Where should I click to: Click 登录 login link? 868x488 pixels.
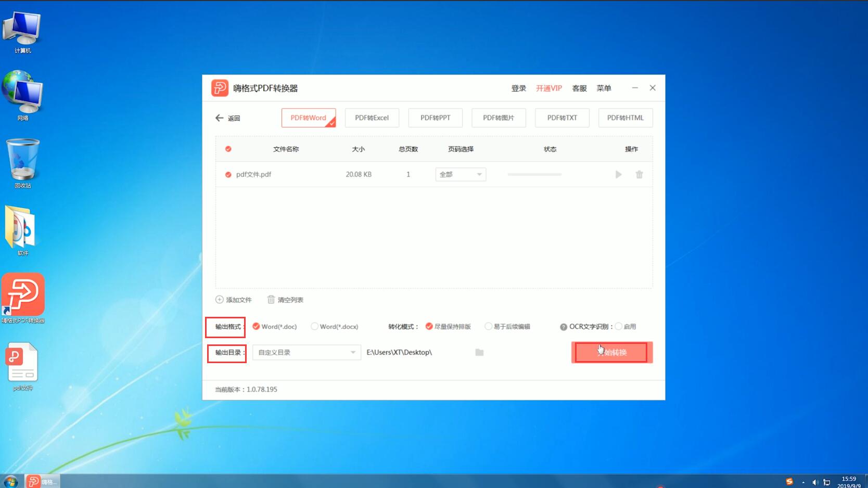pyautogui.click(x=519, y=88)
